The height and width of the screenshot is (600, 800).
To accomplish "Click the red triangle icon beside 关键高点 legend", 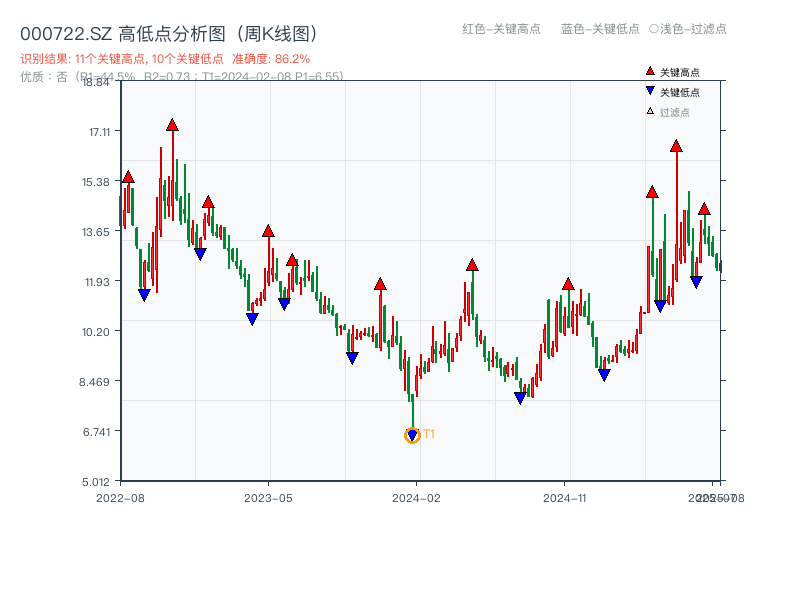I will point(650,71).
